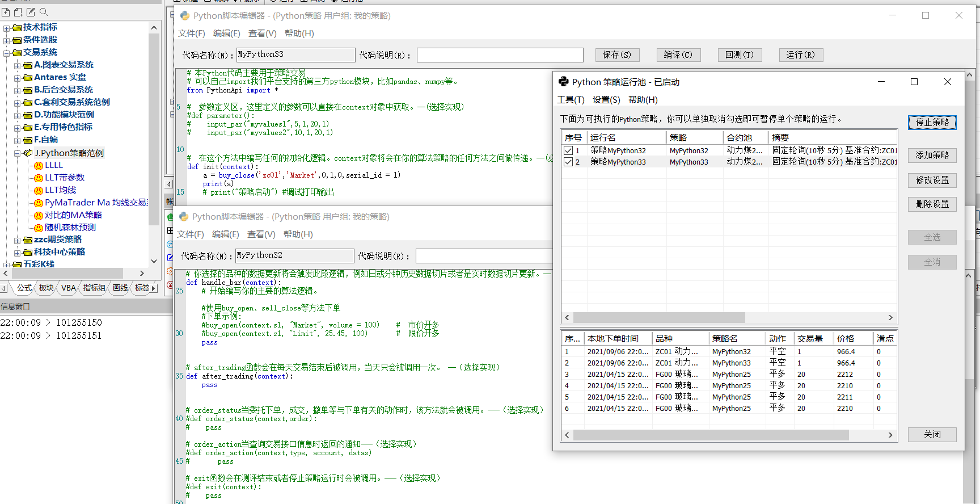Click 停止策略 button
Viewport: 980px width, 504px height.
[x=932, y=122]
